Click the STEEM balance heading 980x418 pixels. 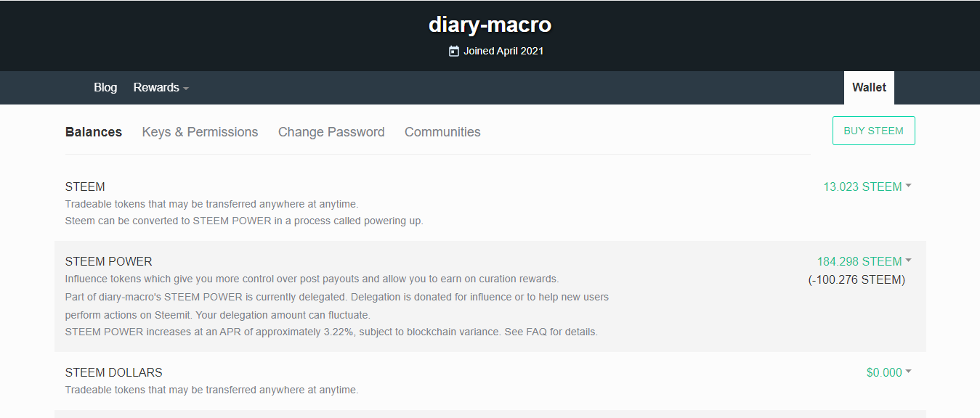[85, 187]
